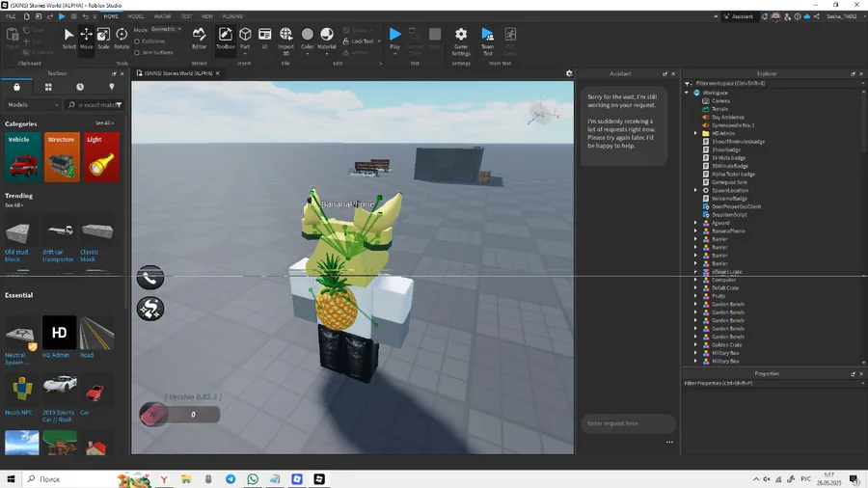Open the Sasha_74652 account dropdown
The image size is (868, 488).
point(845,16)
